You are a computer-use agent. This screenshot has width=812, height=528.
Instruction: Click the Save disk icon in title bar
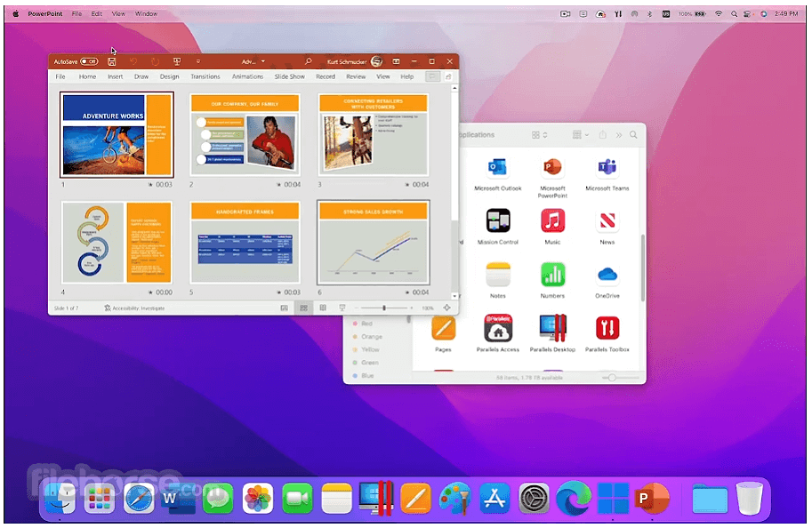click(x=111, y=61)
